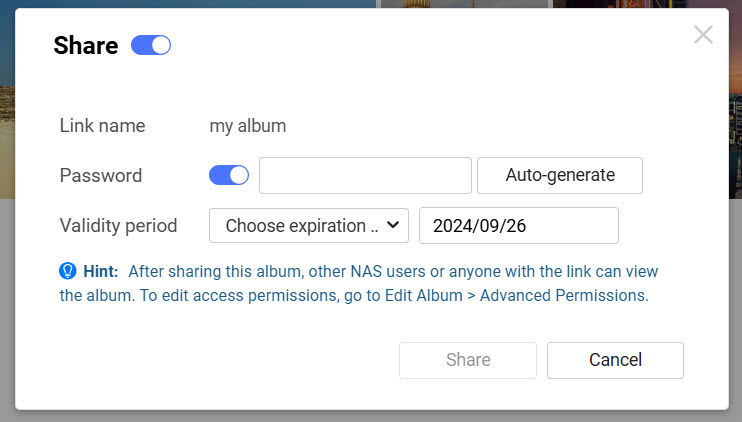Image resolution: width=742 pixels, height=422 pixels.
Task: Select the 2024/09/26 expiration date field
Action: [519, 226]
